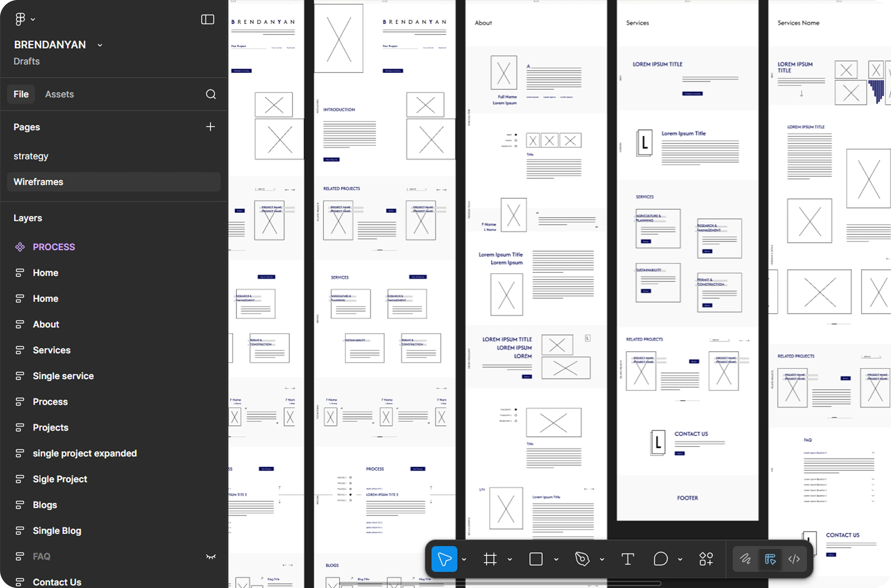The height and width of the screenshot is (588, 891).
Task: Open the Actions panel icon in toolbar
Action: [707, 559]
